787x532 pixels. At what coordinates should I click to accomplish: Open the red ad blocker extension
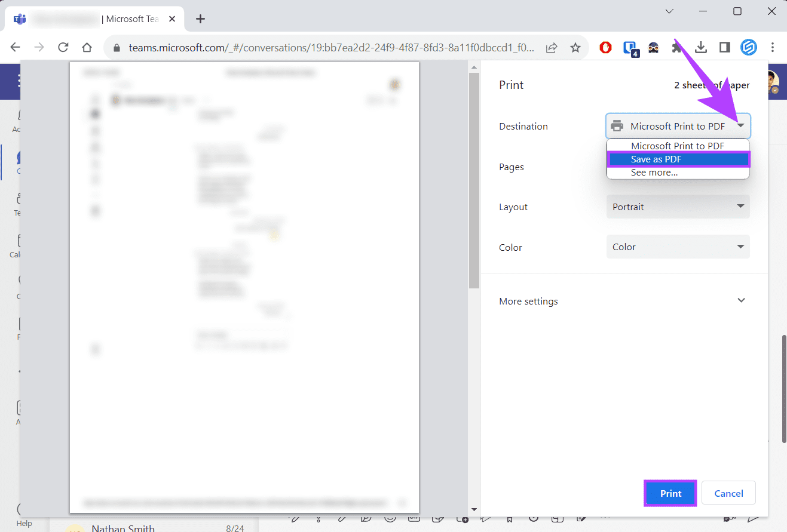[x=606, y=47]
